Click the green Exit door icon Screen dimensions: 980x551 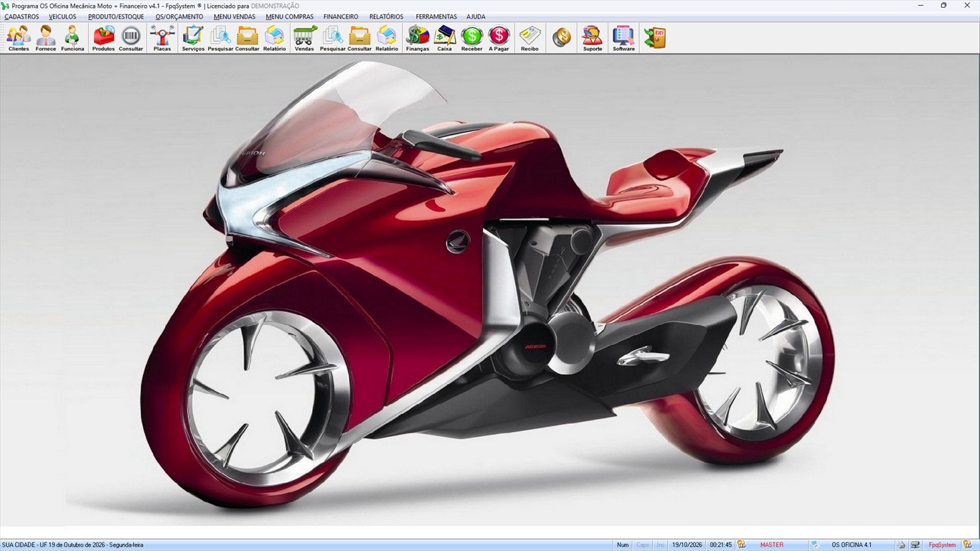pos(655,37)
